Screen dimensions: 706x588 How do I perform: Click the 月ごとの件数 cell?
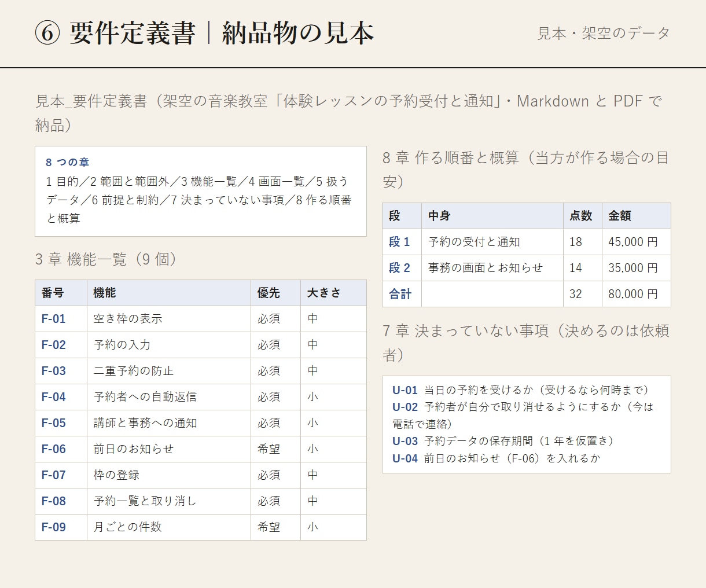pos(169,527)
